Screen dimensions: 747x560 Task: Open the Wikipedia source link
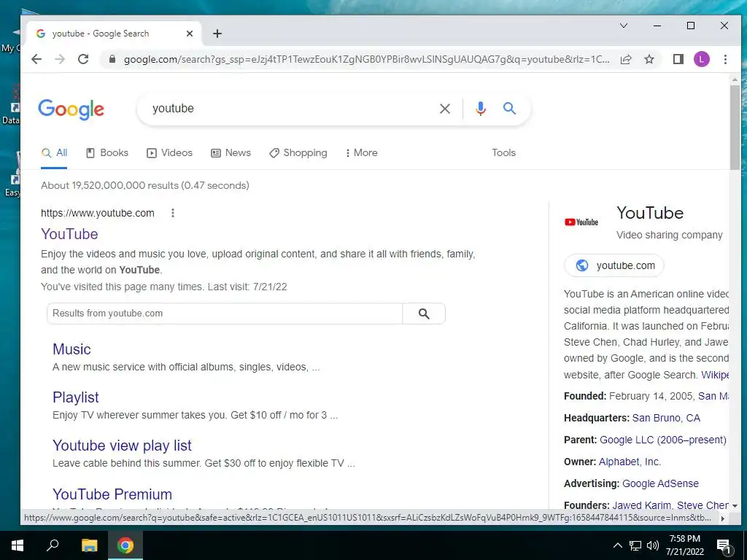pyautogui.click(x=715, y=375)
